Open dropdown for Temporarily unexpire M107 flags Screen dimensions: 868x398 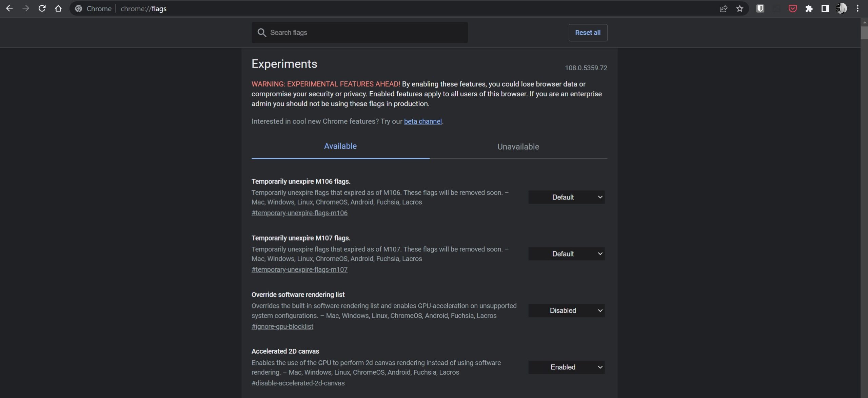[566, 254]
